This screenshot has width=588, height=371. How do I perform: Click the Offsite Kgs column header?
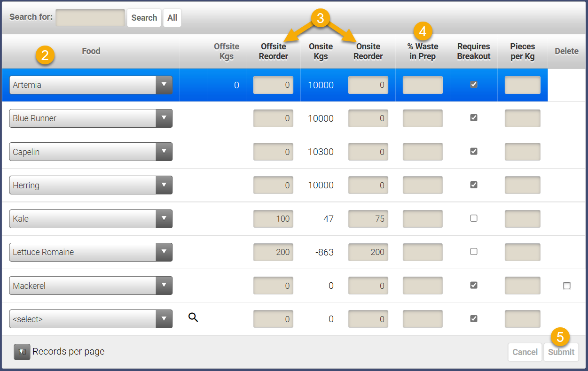[x=227, y=51]
